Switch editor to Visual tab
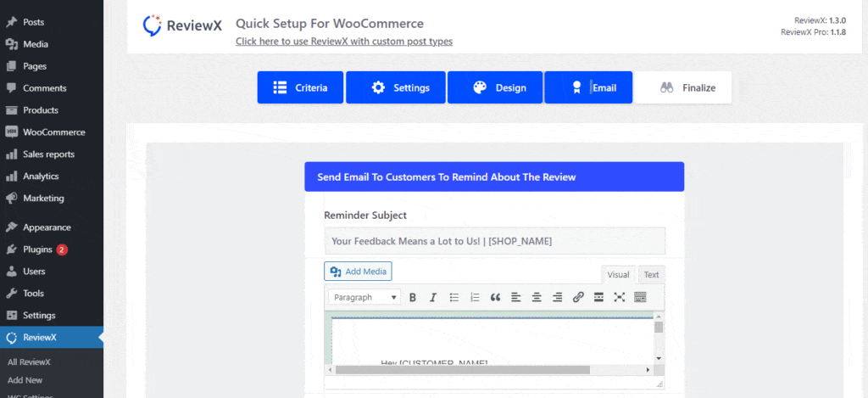868x398 pixels. (x=618, y=275)
